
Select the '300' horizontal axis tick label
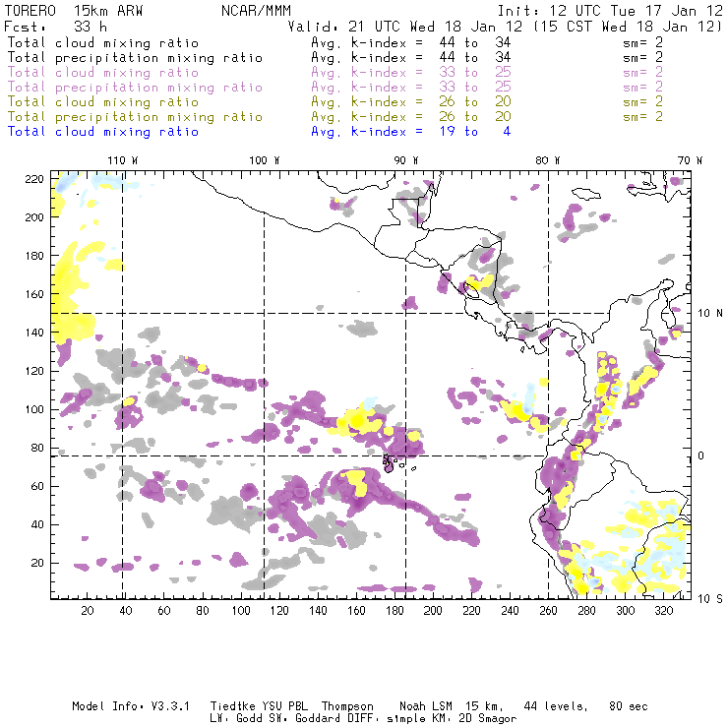tap(626, 611)
